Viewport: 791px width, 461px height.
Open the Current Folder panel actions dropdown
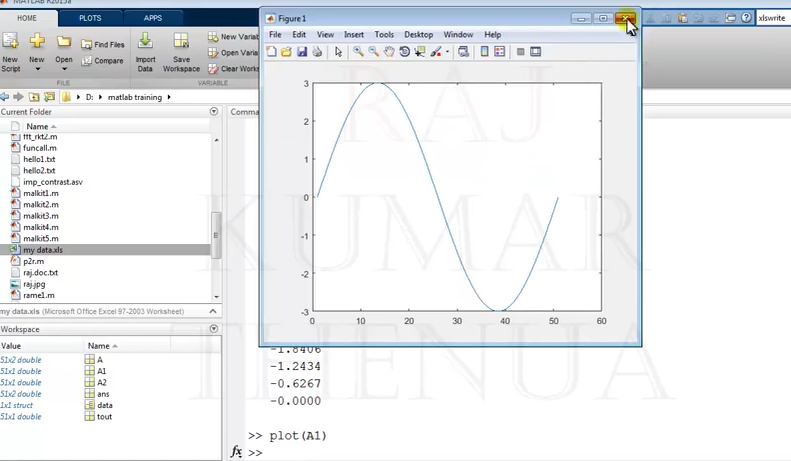[x=214, y=111]
